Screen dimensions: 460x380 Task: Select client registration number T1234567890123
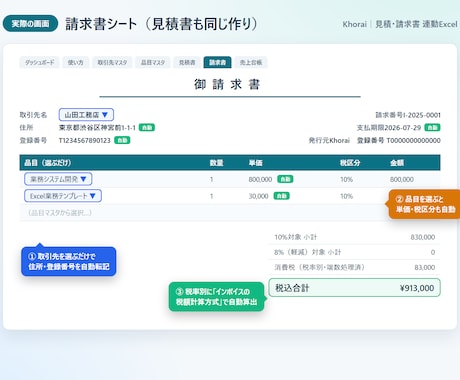(85, 140)
